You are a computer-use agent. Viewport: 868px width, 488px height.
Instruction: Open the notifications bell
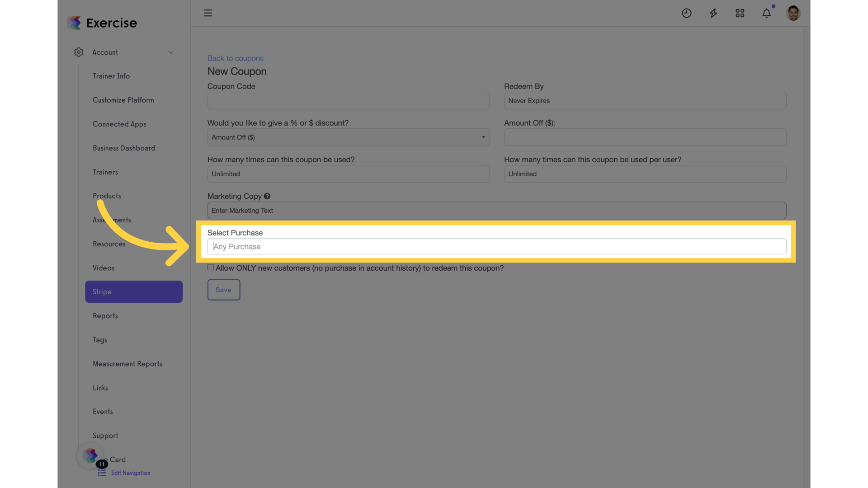(x=766, y=13)
